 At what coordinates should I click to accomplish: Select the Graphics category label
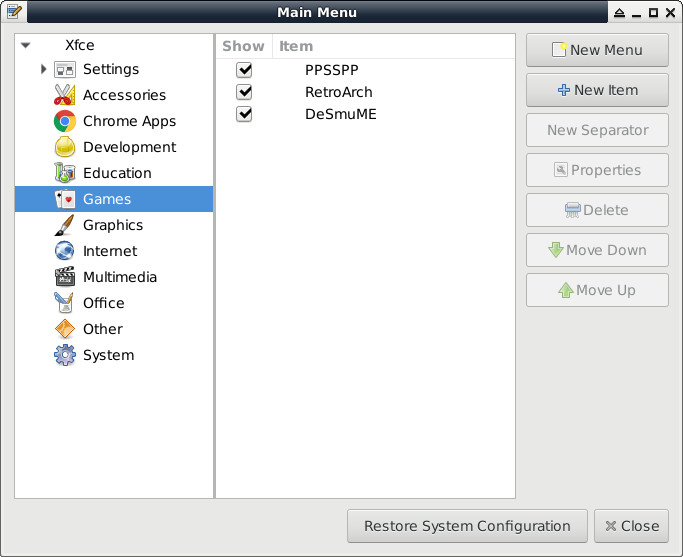pyautogui.click(x=113, y=225)
